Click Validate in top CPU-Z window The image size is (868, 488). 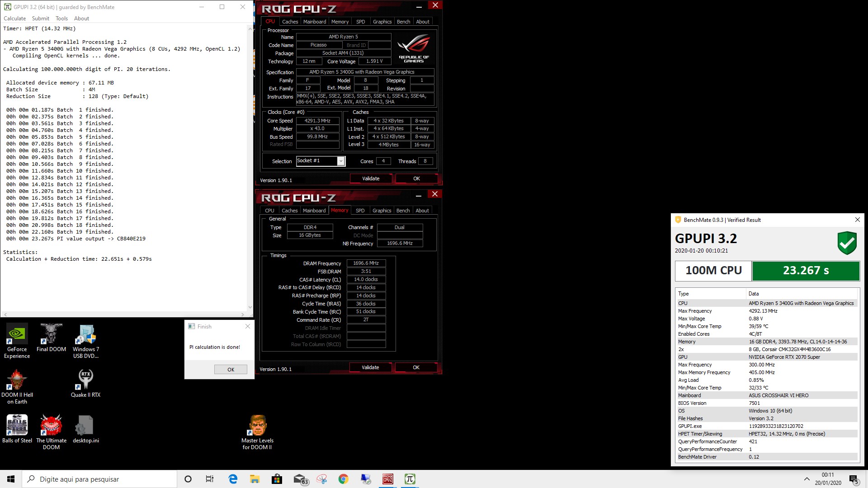(x=371, y=178)
